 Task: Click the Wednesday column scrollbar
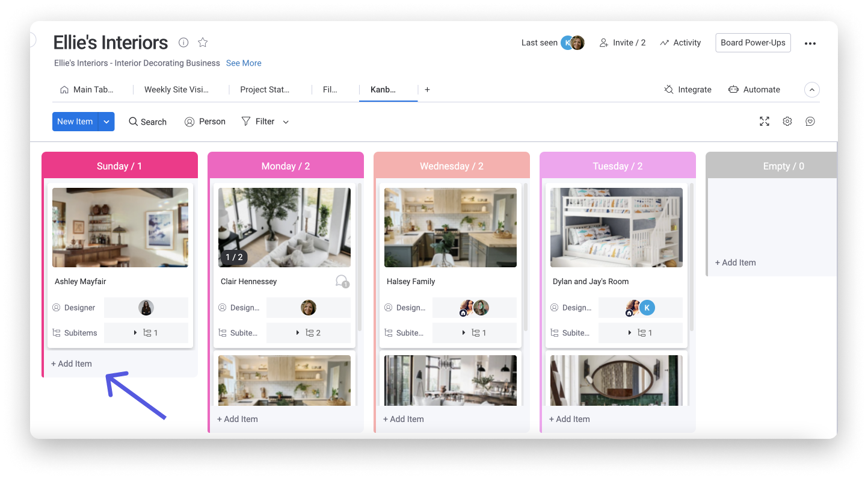click(526, 257)
